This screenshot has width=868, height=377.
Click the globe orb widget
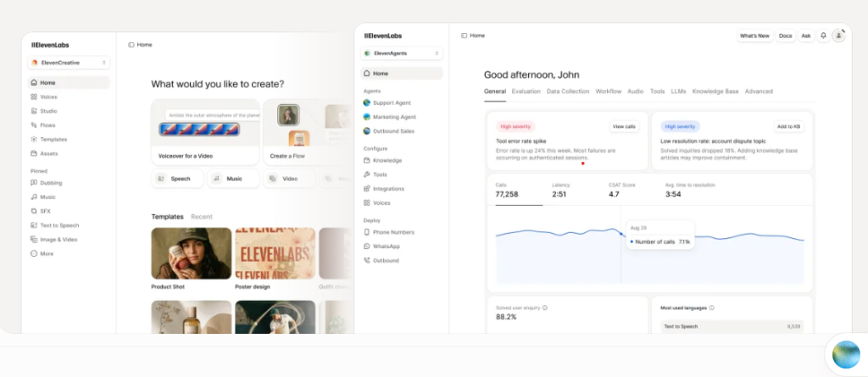pyautogui.click(x=846, y=355)
